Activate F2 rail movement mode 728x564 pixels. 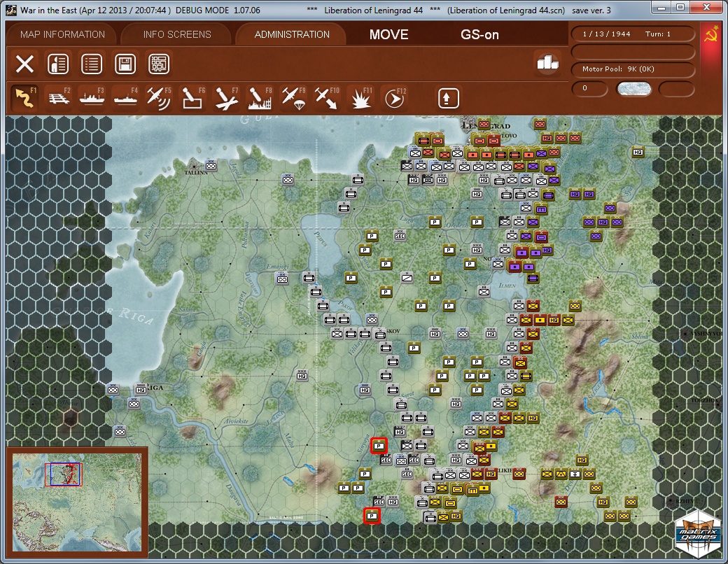pyautogui.click(x=58, y=99)
